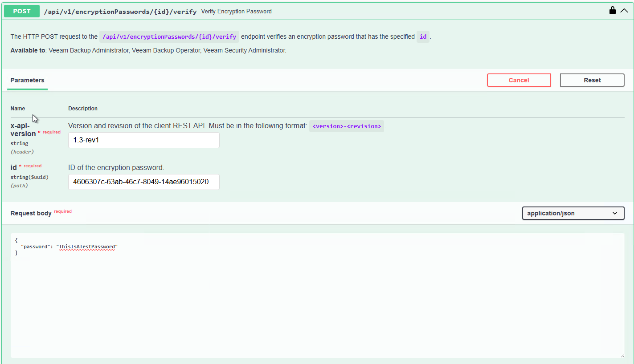Click the purple id code badge in the description

point(423,37)
